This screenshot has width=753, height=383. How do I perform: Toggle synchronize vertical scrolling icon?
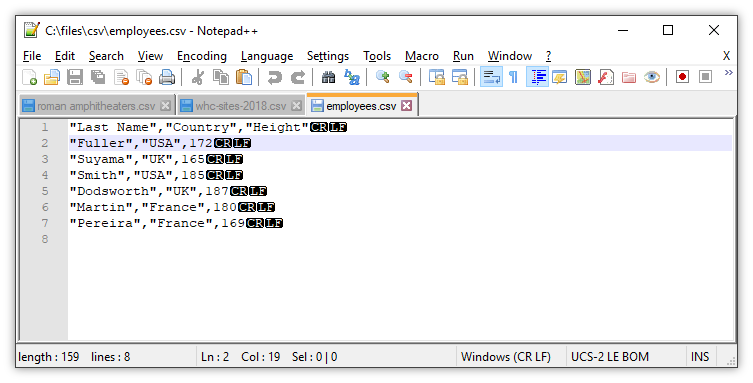point(437,77)
